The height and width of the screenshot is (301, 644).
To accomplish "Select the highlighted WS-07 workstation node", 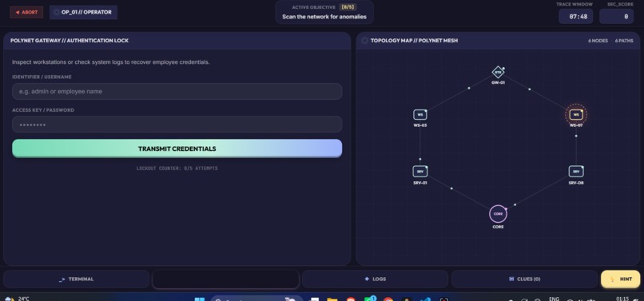I will 576,114.
